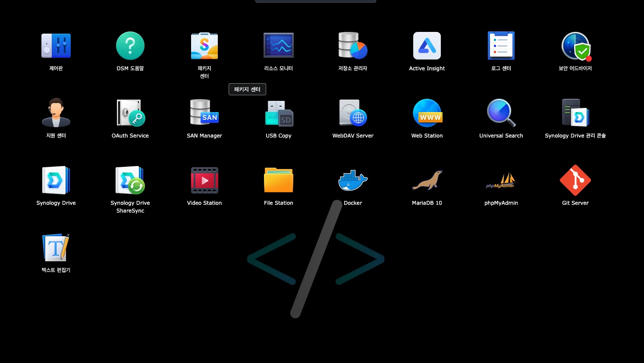644x363 pixels.
Task: Open WebDAV Server
Action: [353, 113]
